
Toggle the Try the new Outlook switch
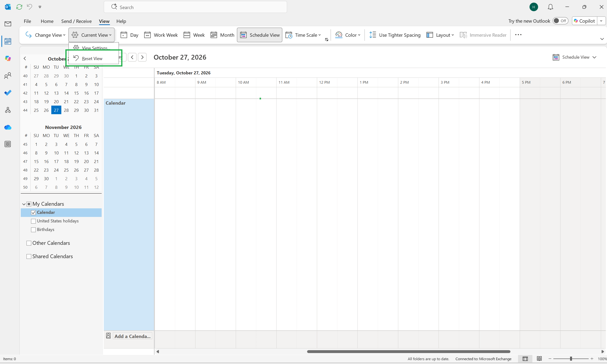[560, 21]
